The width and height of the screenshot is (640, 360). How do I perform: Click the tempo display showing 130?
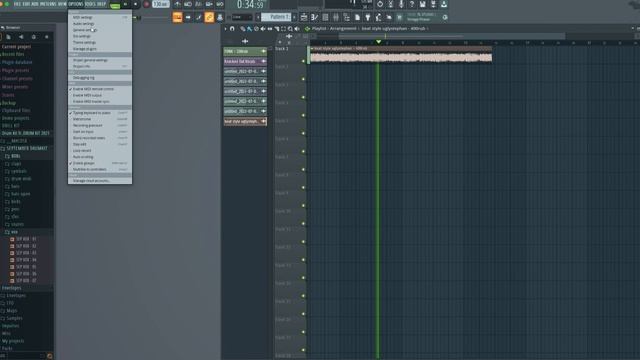pos(160,4)
